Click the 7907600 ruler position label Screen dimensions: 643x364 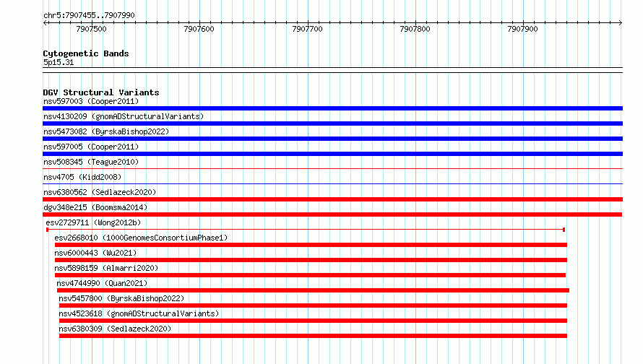[x=199, y=29]
